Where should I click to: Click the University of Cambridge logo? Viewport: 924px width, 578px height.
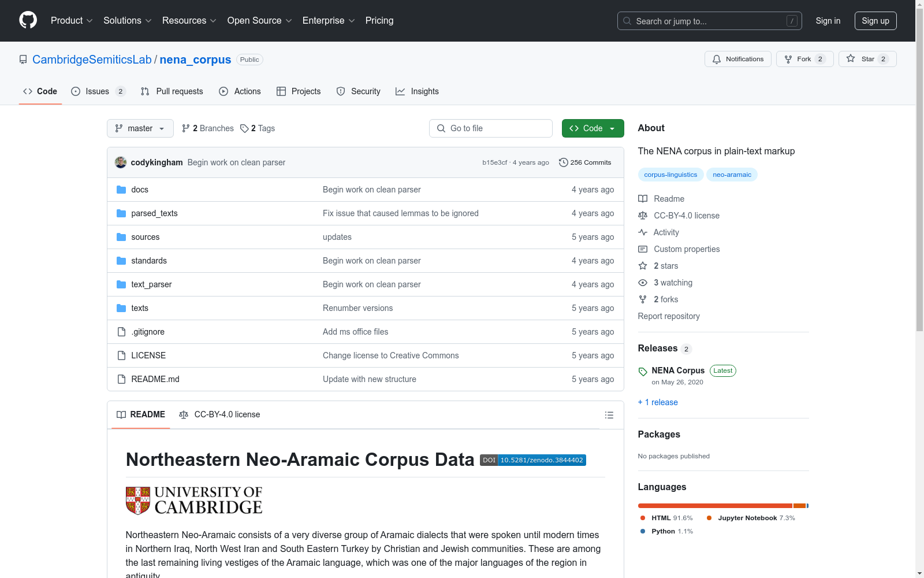coord(194,500)
